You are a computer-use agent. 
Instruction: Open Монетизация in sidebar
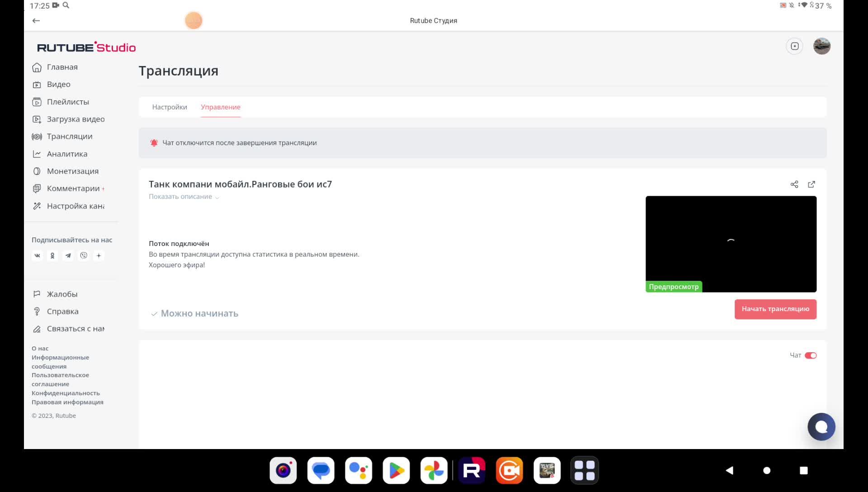click(72, 171)
